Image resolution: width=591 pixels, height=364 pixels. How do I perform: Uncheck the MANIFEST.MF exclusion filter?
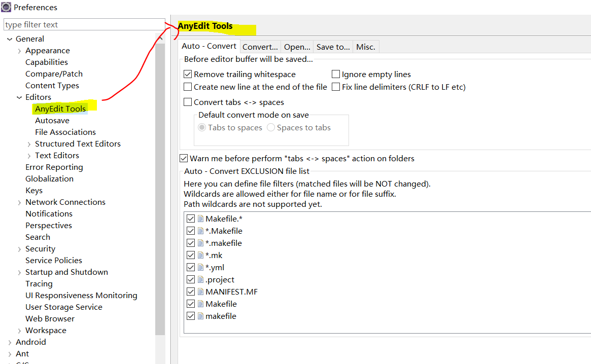(x=191, y=292)
